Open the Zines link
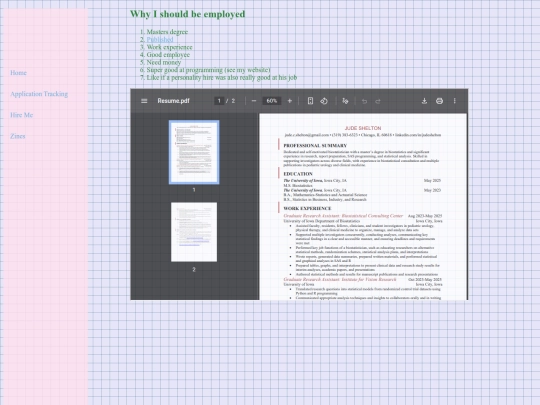Viewport: 540px width, 405px height. coord(18,136)
